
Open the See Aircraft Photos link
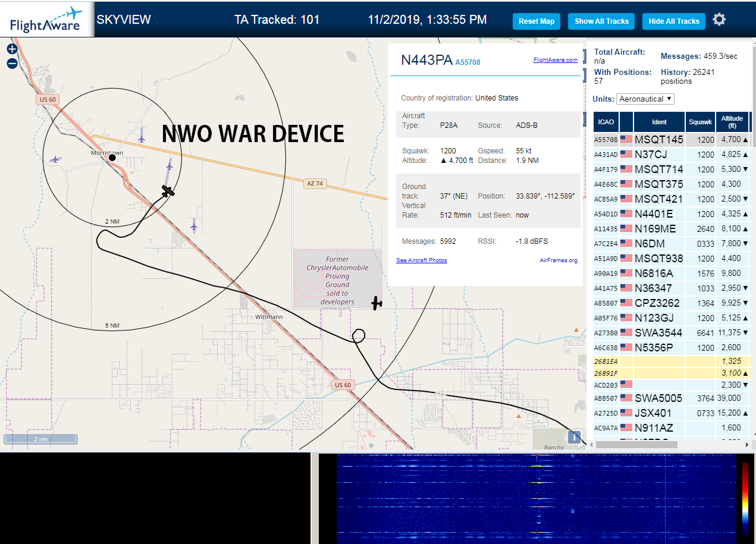click(422, 260)
